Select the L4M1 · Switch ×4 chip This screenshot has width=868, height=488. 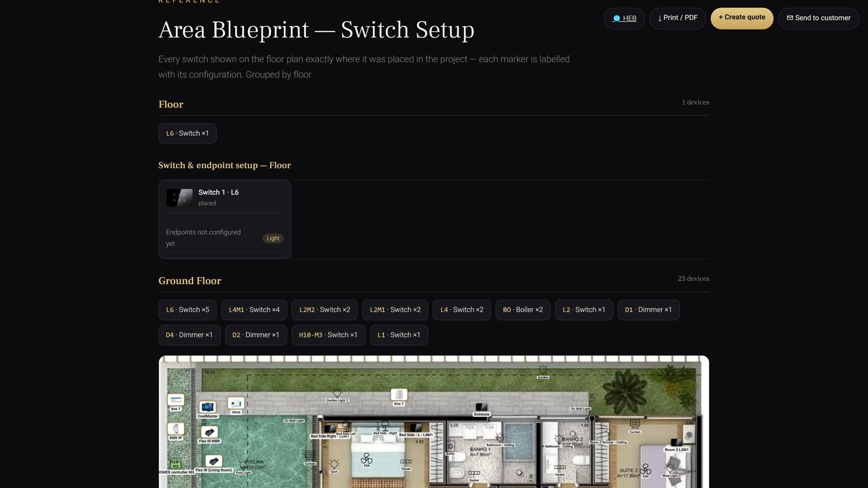[x=254, y=310]
